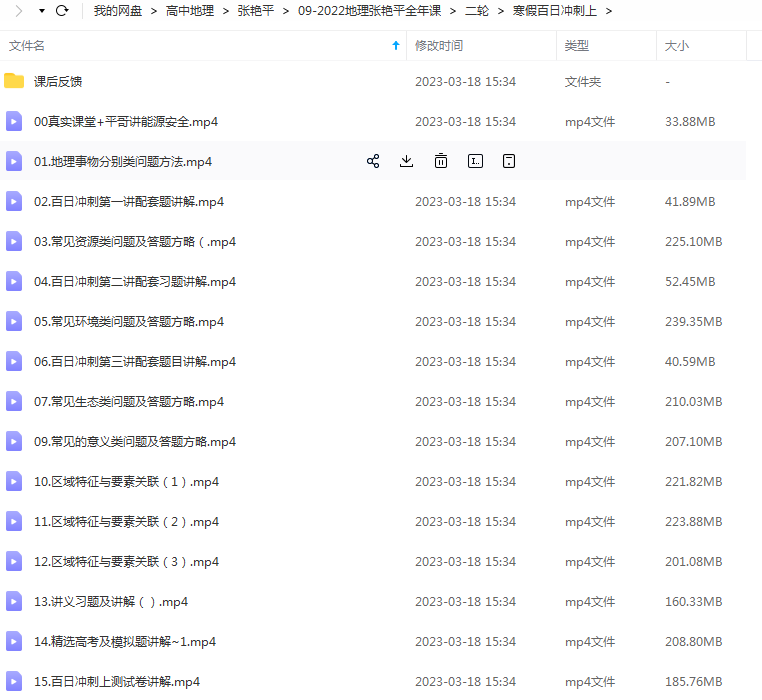Click the refresh icon in the navigation bar
Screen dimensions: 762x700
click(x=62, y=11)
